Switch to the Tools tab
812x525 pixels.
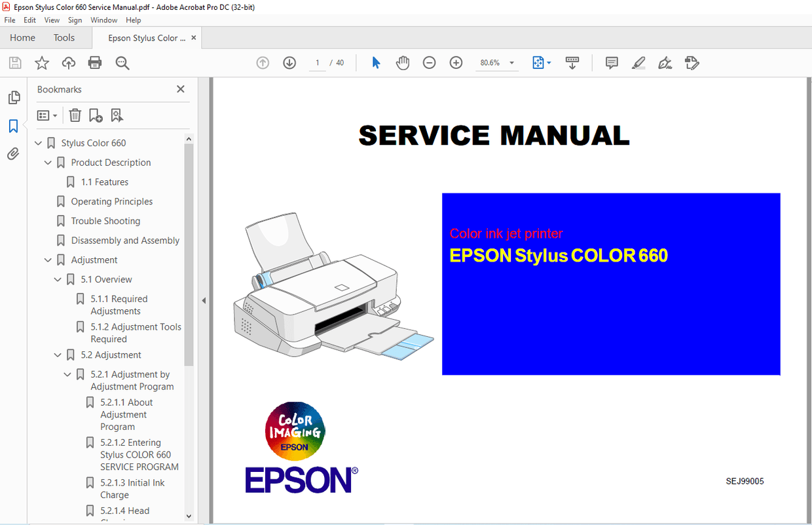coord(64,37)
